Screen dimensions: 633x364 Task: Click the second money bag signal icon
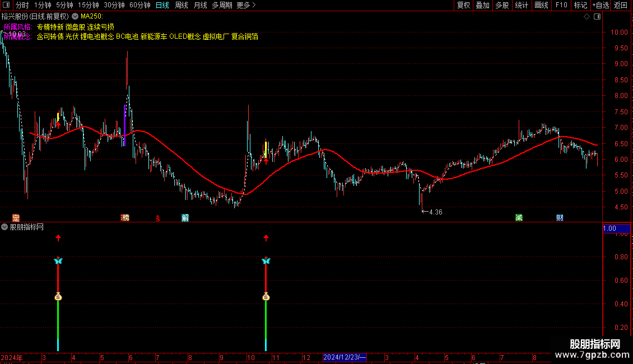[x=266, y=297]
